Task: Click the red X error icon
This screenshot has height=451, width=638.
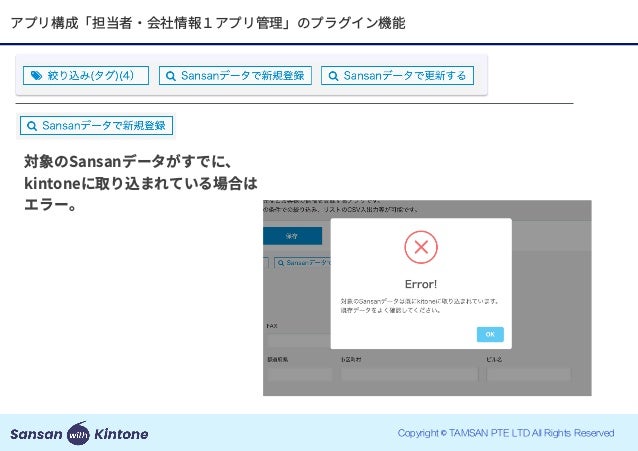Action: 421,247
